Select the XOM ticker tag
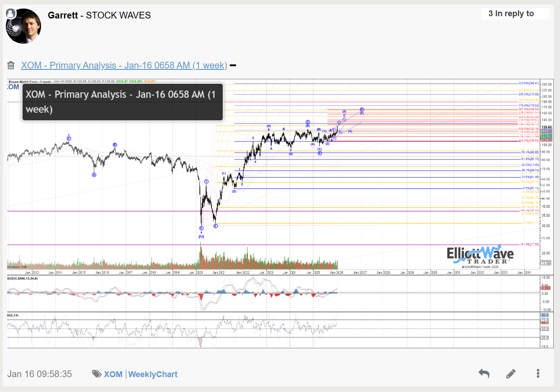The width and height of the screenshot is (560, 392). [113, 374]
